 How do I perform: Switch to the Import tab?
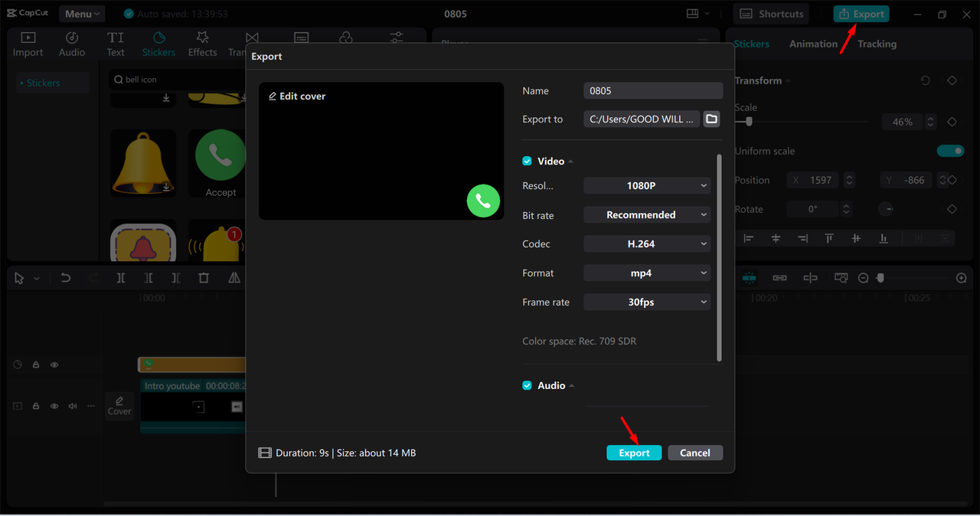click(28, 44)
